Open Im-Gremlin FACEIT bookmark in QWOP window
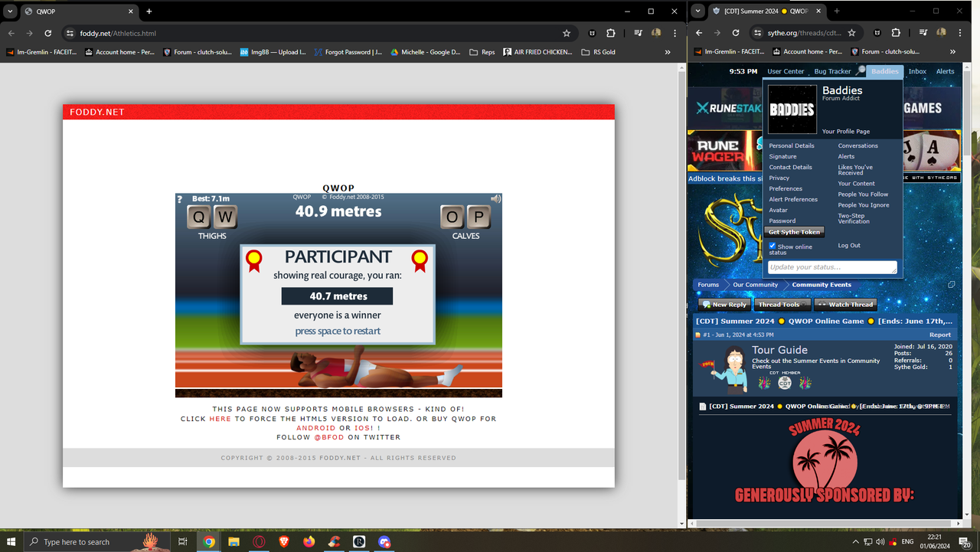This screenshot has height=552, width=980. coord(40,52)
